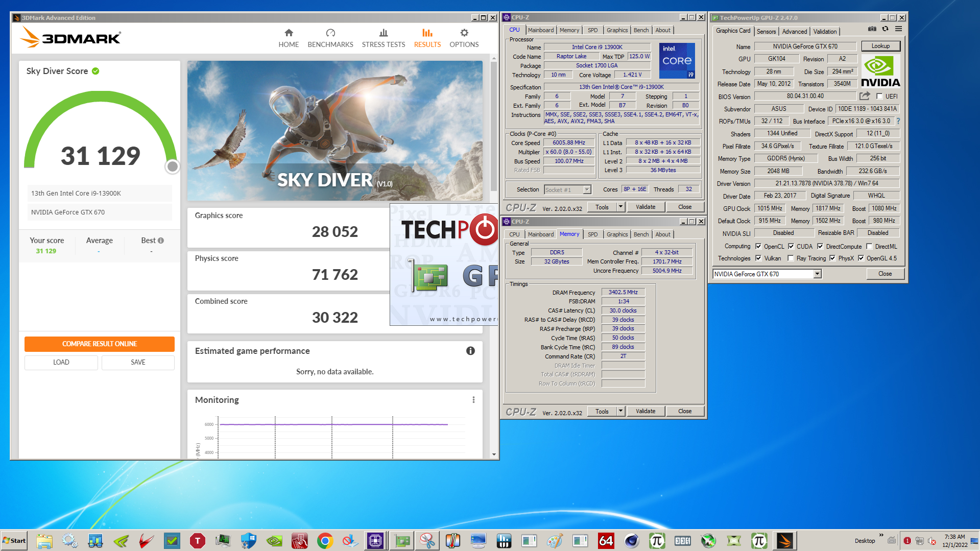Open the Socket #1 selection dropdown in CPU-Z
This screenshot has height=551, width=980.
coord(587,189)
